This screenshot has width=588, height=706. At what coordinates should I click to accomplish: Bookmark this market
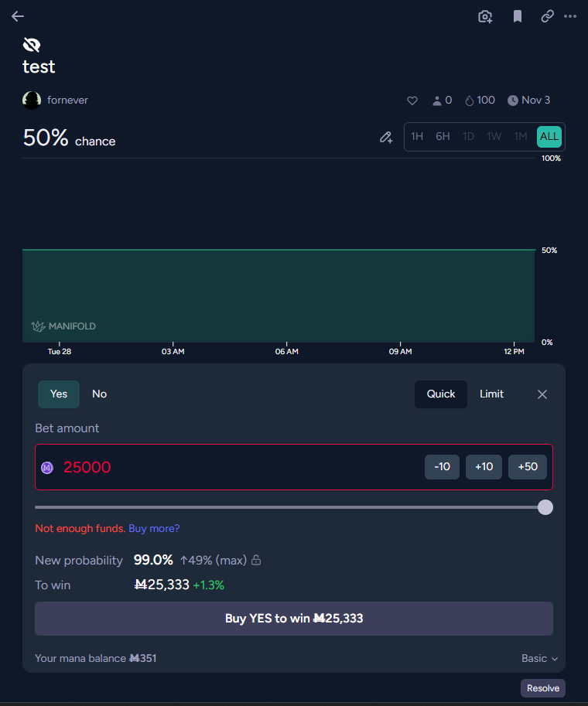coord(518,16)
